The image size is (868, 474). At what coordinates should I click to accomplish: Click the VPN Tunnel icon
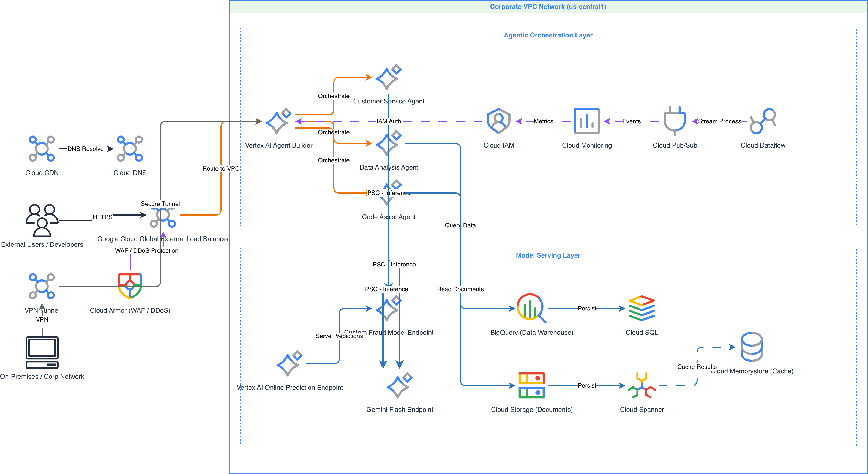42,286
